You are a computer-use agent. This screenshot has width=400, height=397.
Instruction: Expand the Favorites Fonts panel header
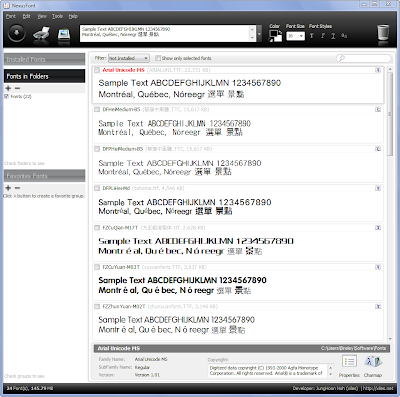tap(44, 176)
